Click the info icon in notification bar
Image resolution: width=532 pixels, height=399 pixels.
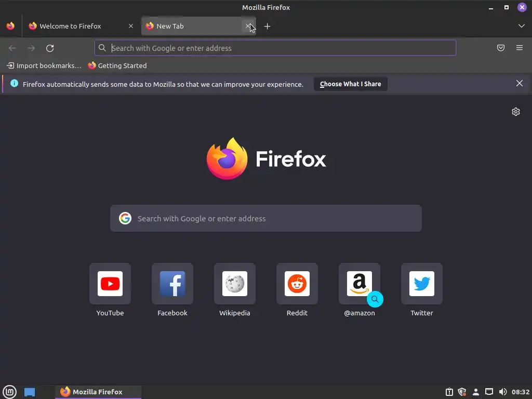[x=14, y=83]
